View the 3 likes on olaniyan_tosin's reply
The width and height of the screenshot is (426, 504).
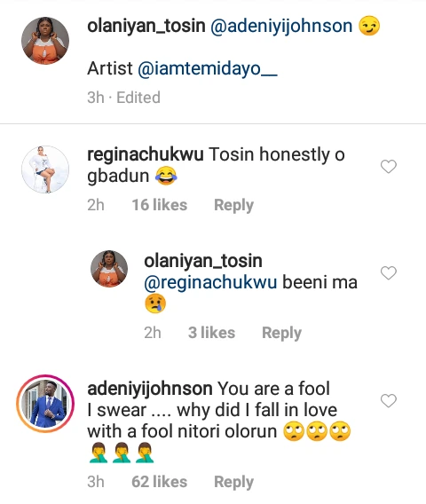click(211, 333)
